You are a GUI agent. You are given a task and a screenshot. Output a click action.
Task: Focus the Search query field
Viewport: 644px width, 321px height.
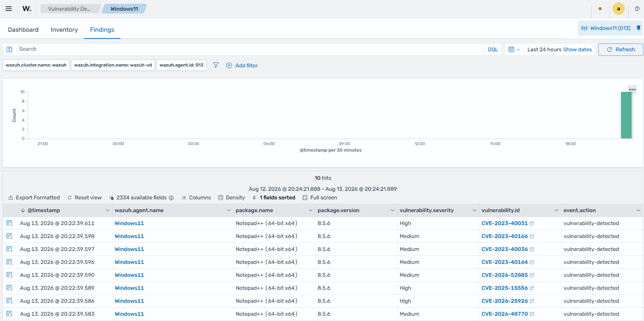pos(250,49)
